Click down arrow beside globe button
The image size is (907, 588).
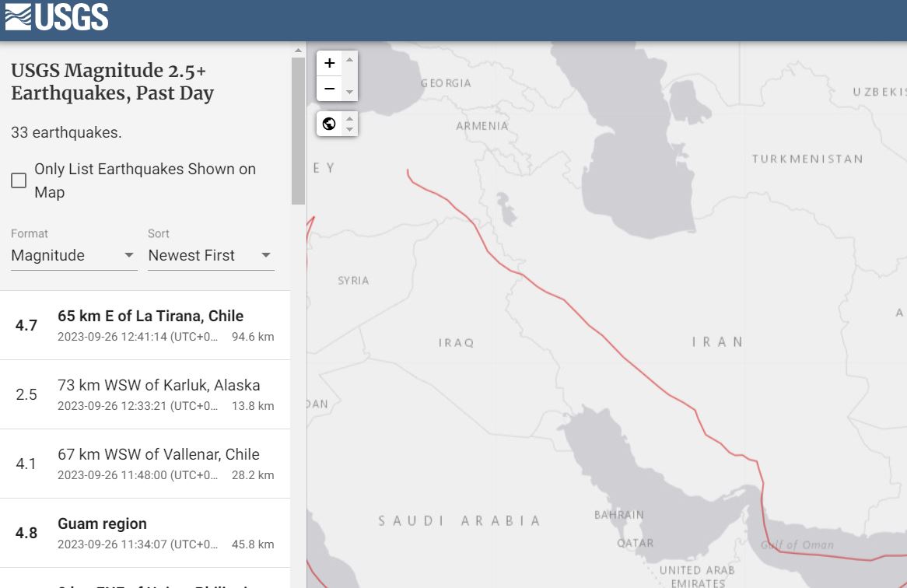click(x=350, y=129)
